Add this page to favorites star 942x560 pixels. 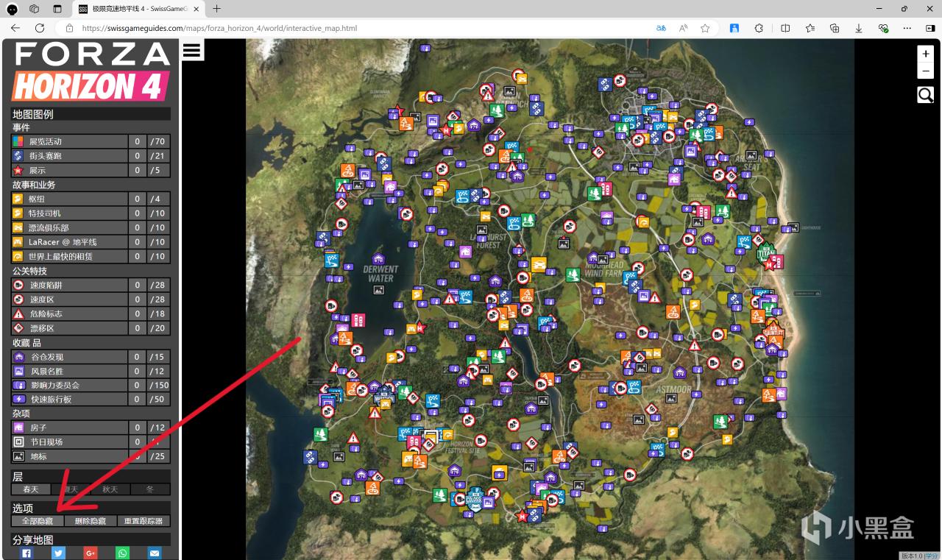point(705,28)
